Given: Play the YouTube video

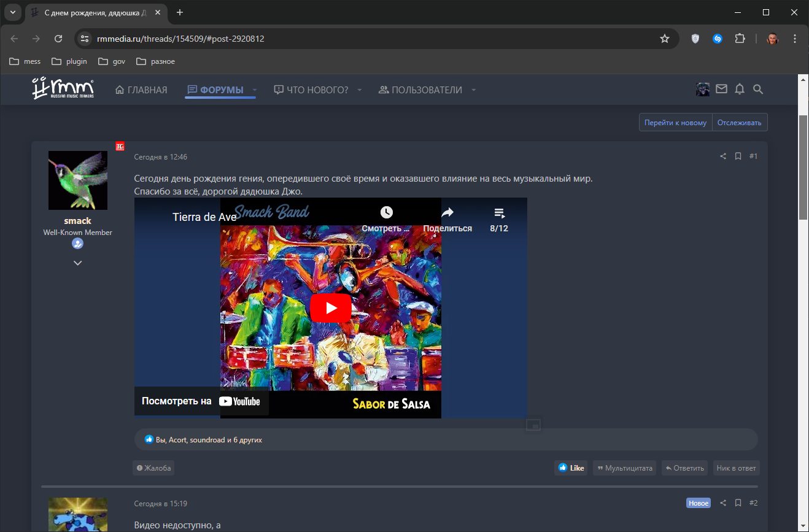Looking at the screenshot, I should tap(331, 308).
